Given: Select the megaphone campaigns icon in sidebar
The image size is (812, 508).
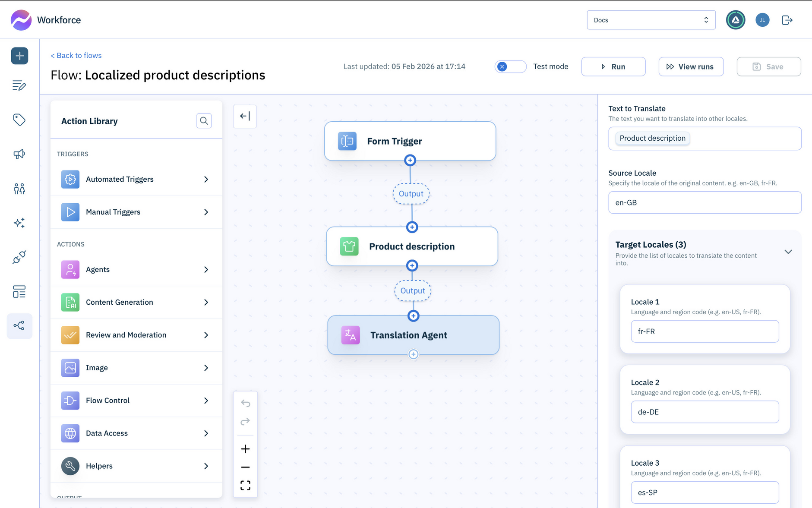Looking at the screenshot, I should click(x=19, y=154).
